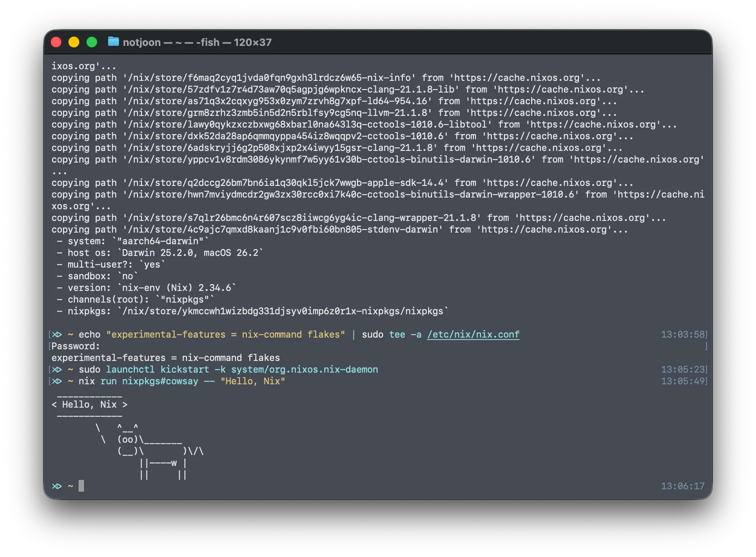
Task: Click the yellow minimize window button
Action: pyautogui.click(x=74, y=42)
